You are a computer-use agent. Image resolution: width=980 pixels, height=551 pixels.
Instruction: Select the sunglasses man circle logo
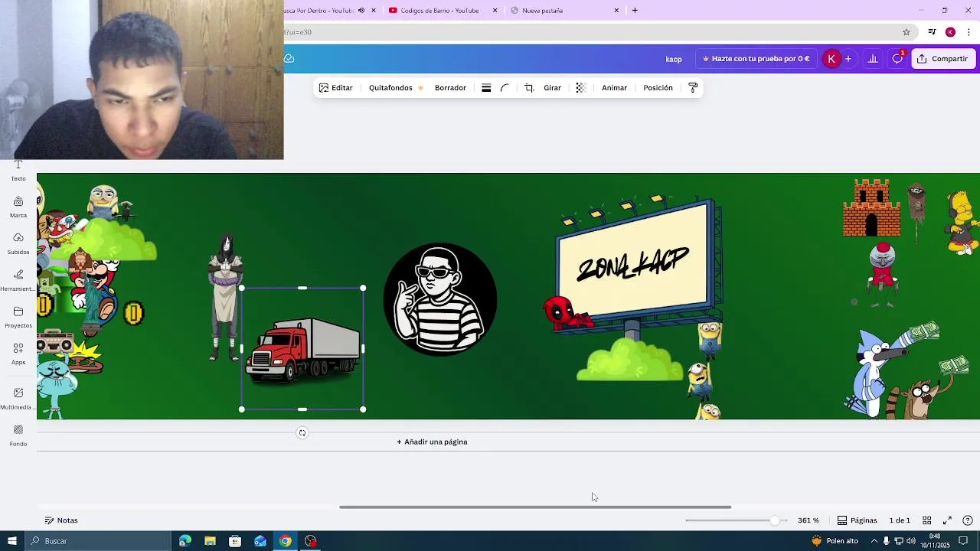(440, 299)
